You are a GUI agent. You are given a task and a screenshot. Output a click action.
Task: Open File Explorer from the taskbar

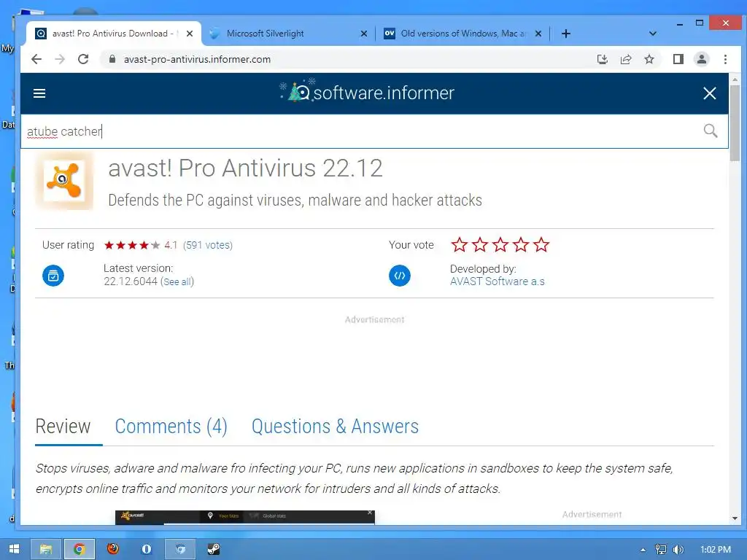(x=46, y=549)
